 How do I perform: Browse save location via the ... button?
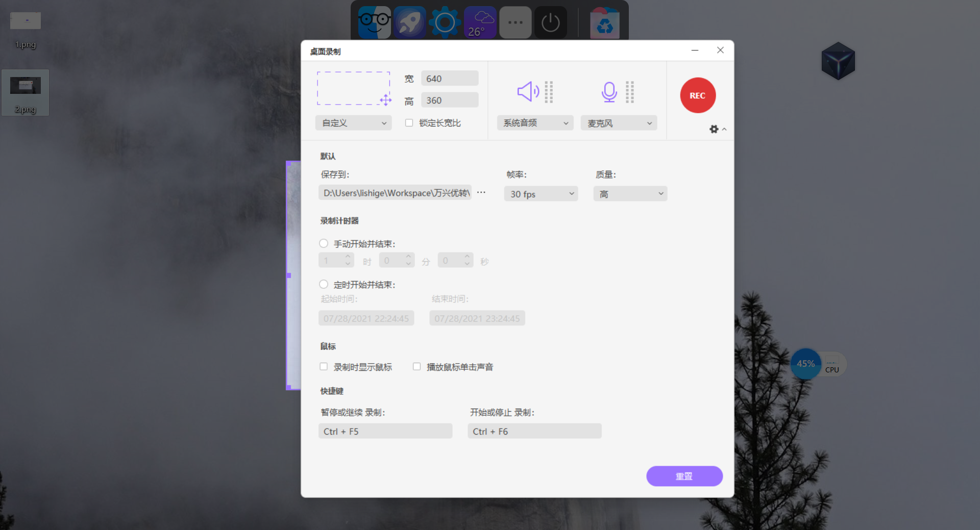point(480,192)
